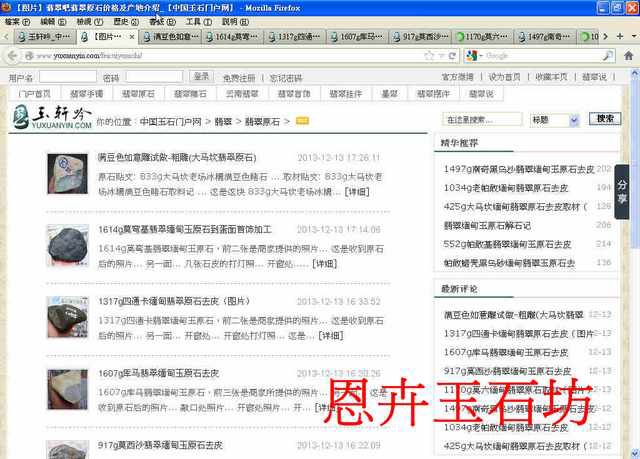Viewport: 640px width, 459px height.
Task: Click the page vertical scrollbar thumb
Action: point(635,163)
